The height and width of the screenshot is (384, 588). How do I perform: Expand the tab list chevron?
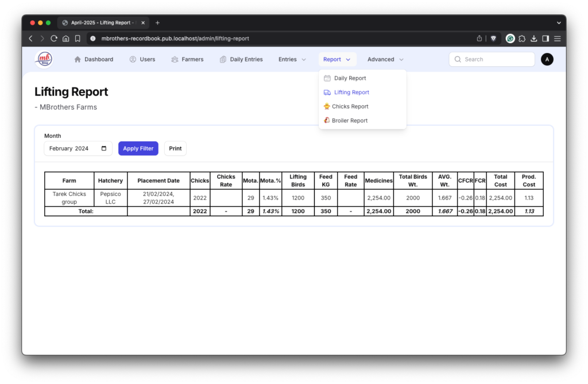(559, 22)
